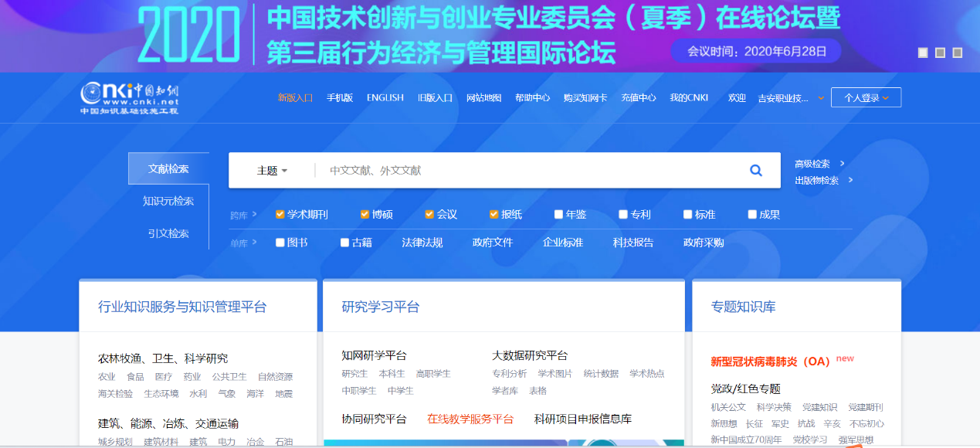Open 知网研学平台
The image size is (980, 448).
[x=374, y=355]
